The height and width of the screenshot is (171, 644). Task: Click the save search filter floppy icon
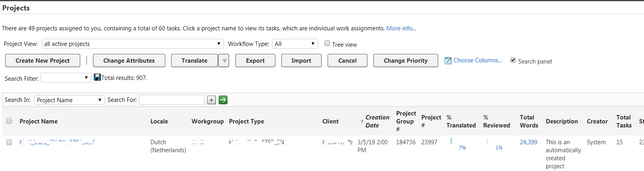[97, 77]
